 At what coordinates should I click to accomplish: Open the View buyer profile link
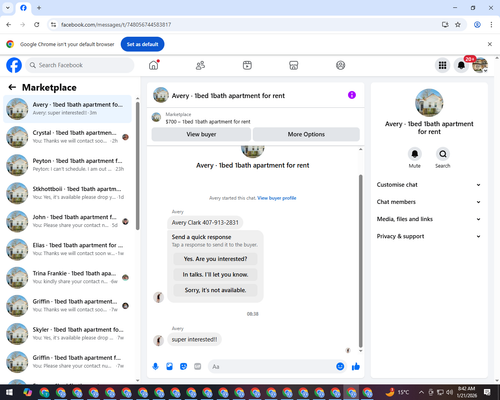[x=277, y=198]
